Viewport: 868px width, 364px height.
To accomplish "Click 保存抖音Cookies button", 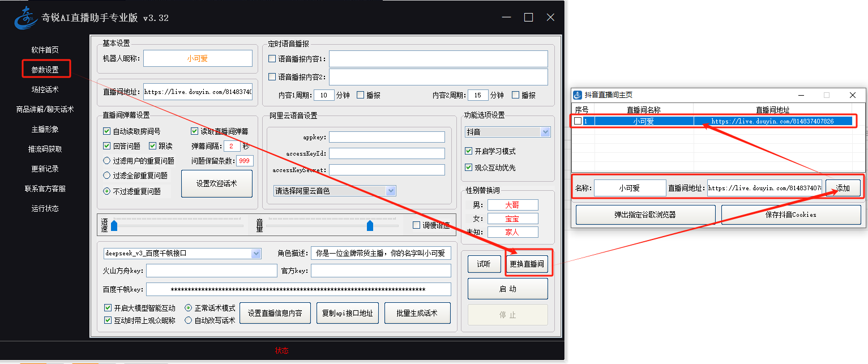I will point(791,215).
